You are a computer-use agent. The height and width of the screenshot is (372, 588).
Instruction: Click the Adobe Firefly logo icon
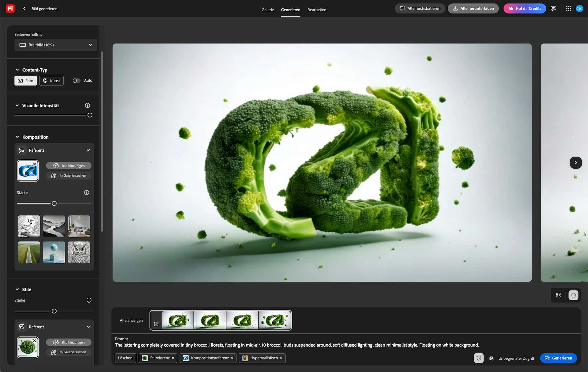10,9
